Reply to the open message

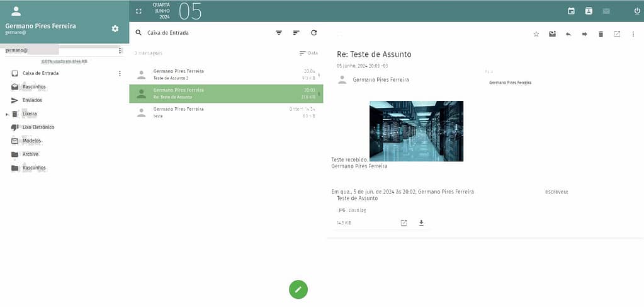pyautogui.click(x=568, y=34)
